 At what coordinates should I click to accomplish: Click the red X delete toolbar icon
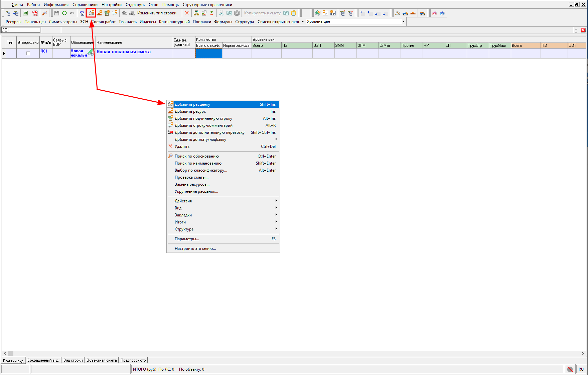[x=187, y=13]
